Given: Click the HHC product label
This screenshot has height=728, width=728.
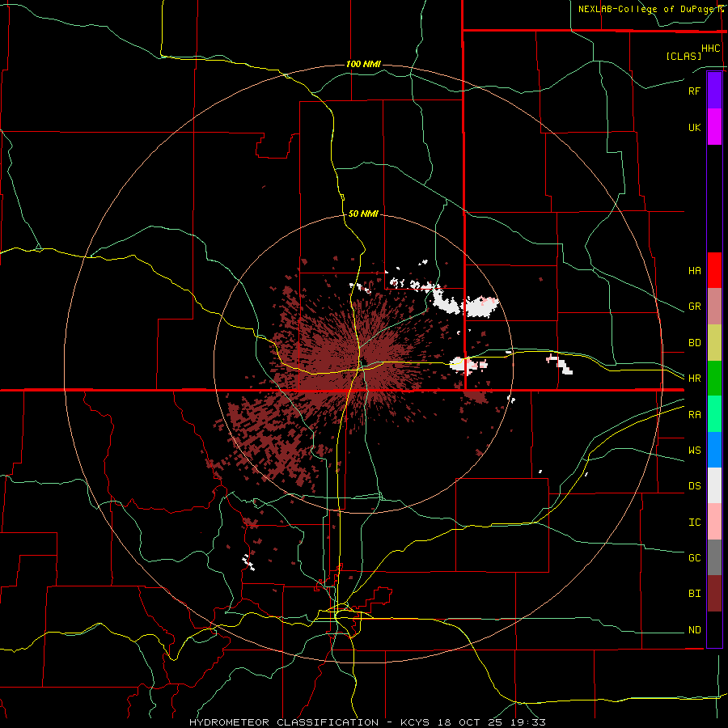Looking at the screenshot, I should 711,49.
